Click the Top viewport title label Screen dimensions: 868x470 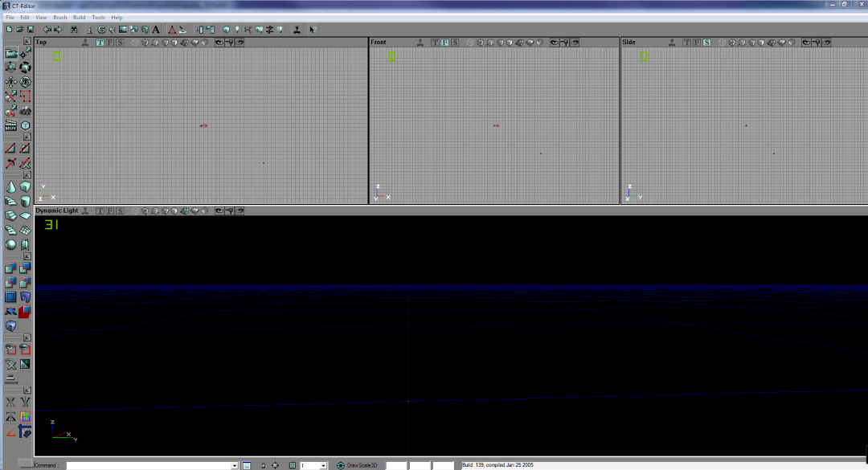point(41,43)
